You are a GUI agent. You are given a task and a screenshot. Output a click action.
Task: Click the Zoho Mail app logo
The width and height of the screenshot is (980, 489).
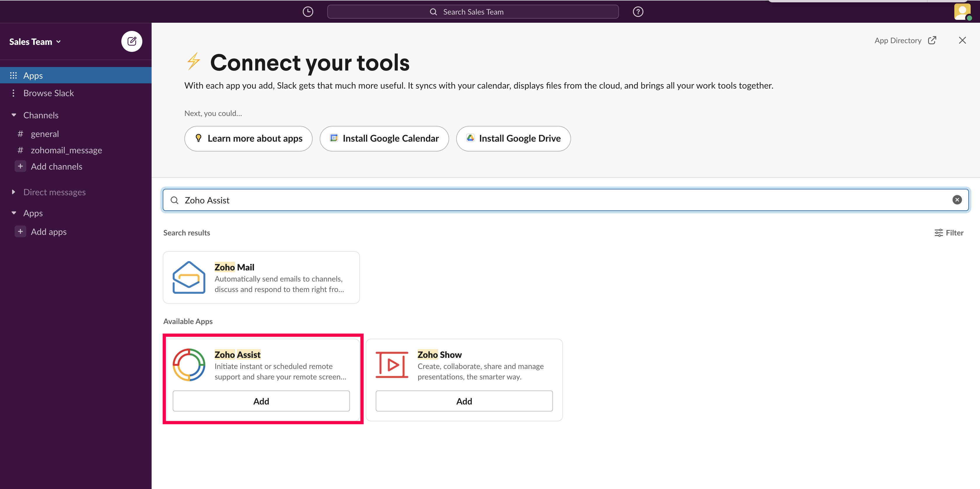click(x=189, y=278)
